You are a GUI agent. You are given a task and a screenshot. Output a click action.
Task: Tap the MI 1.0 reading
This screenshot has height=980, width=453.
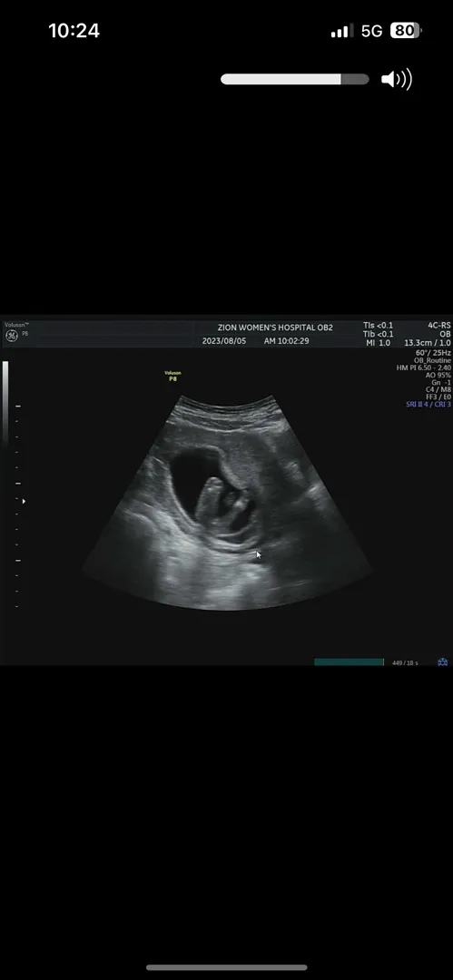point(377,343)
